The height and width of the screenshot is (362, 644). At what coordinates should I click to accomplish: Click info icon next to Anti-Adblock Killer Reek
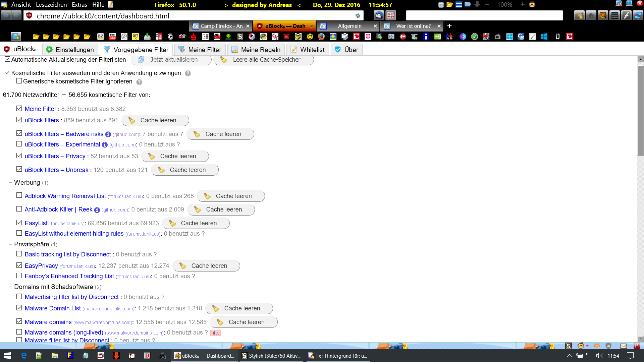click(97, 210)
